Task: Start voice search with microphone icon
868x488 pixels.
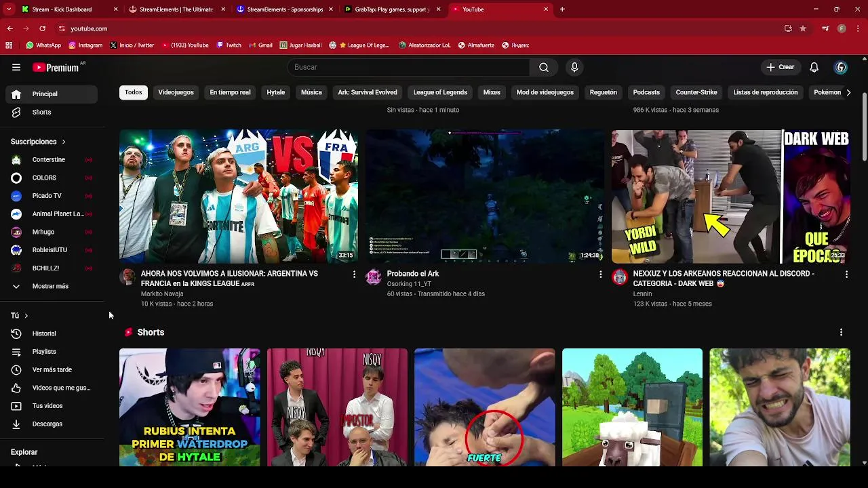Action: tap(574, 67)
